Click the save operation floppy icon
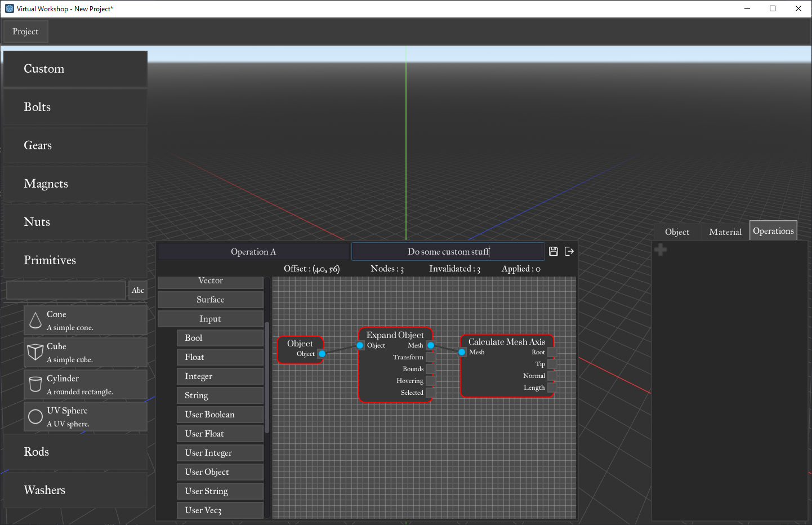 coord(554,251)
